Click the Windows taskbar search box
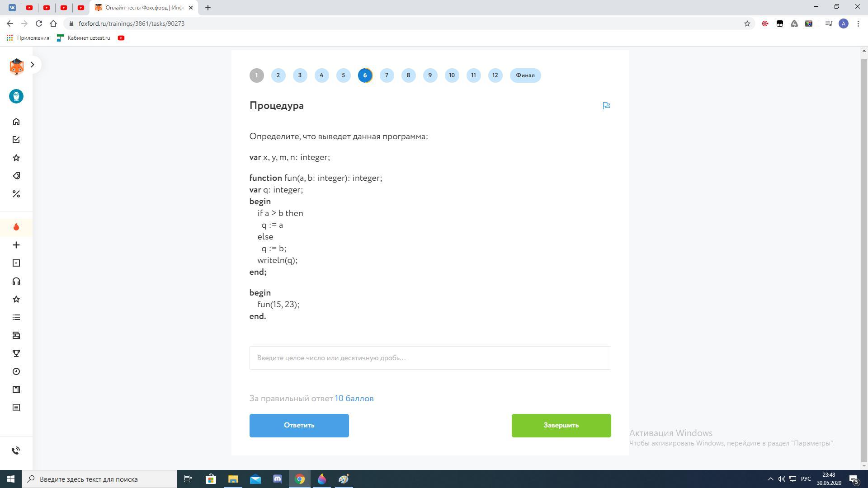This screenshot has width=868, height=488. pyautogui.click(x=99, y=479)
